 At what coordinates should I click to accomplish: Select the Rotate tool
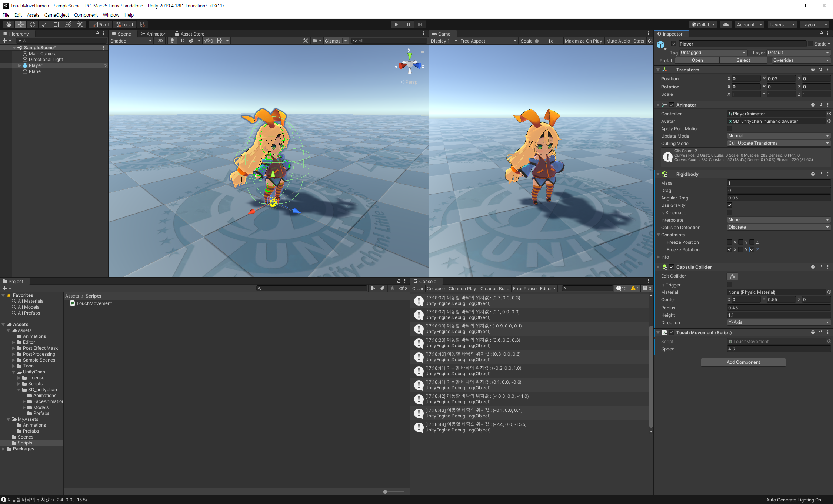[33, 24]
